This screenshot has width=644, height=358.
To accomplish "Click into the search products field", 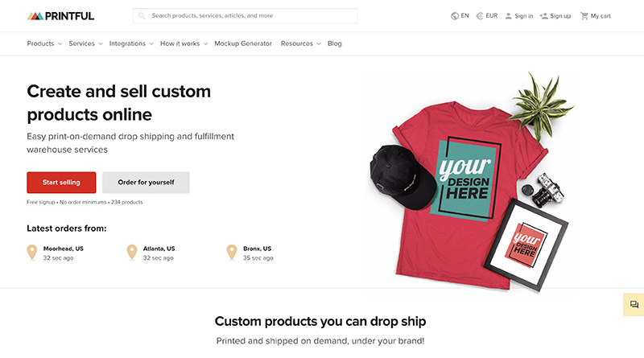I will [x=250, y=15].
